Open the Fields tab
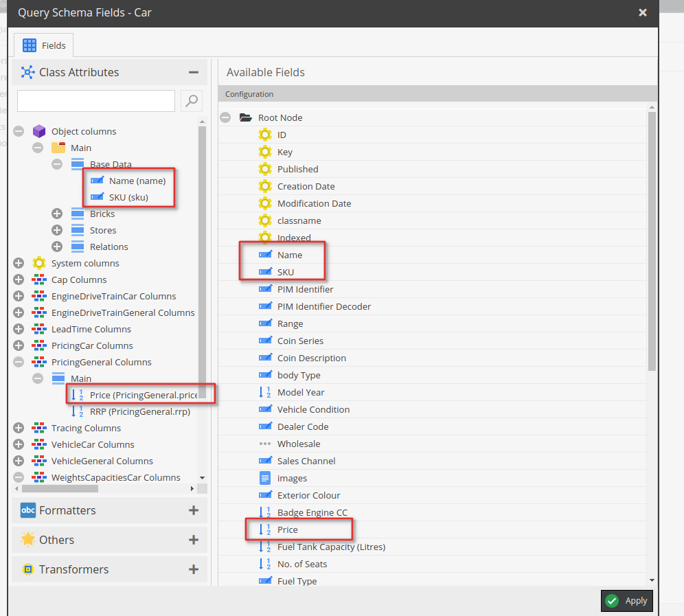This screenshot has height=616, width=684. 44,45
